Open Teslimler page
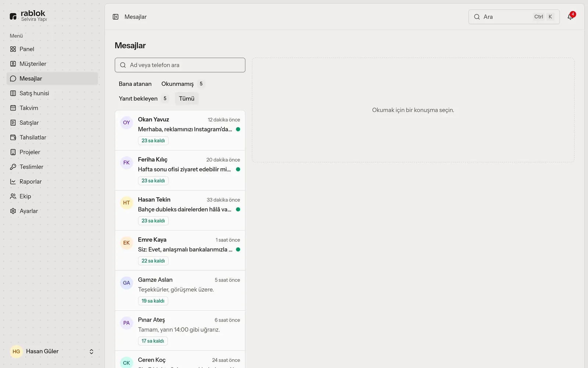588x368 pixels. pos(52,167)
